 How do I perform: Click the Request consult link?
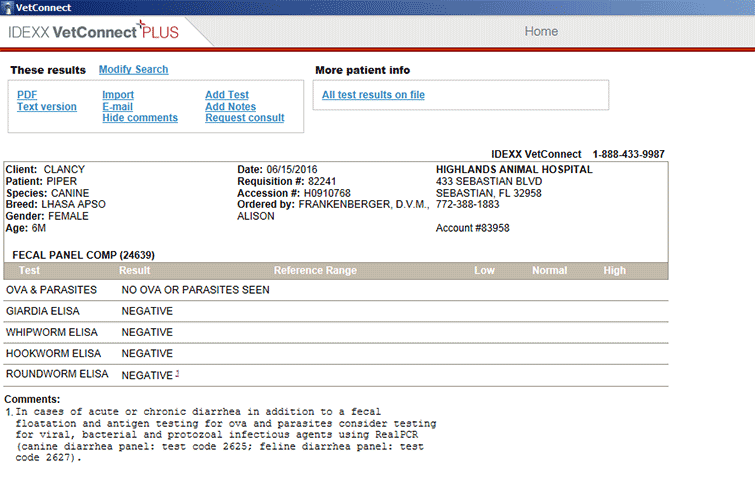(245, 118)
